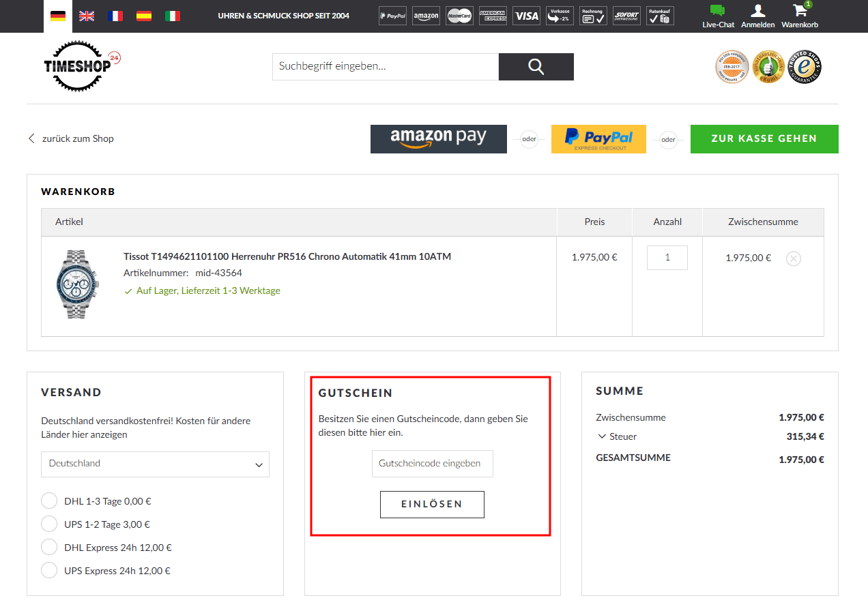
Task: Click the Anmelden user icon
Action: click(757, 12)
